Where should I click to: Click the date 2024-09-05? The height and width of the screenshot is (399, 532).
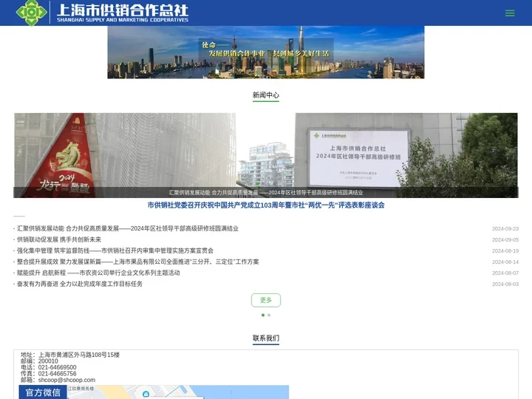505,240
